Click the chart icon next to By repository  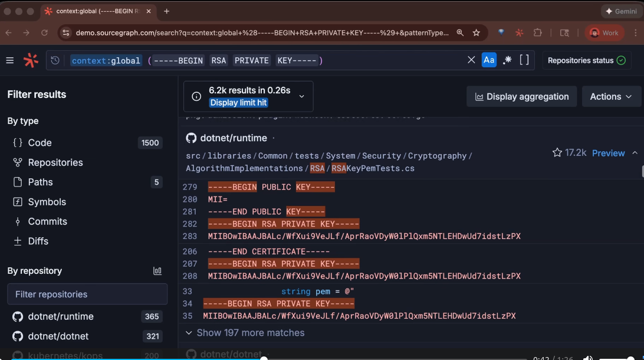pyautogui.click(x=157, y=270)
